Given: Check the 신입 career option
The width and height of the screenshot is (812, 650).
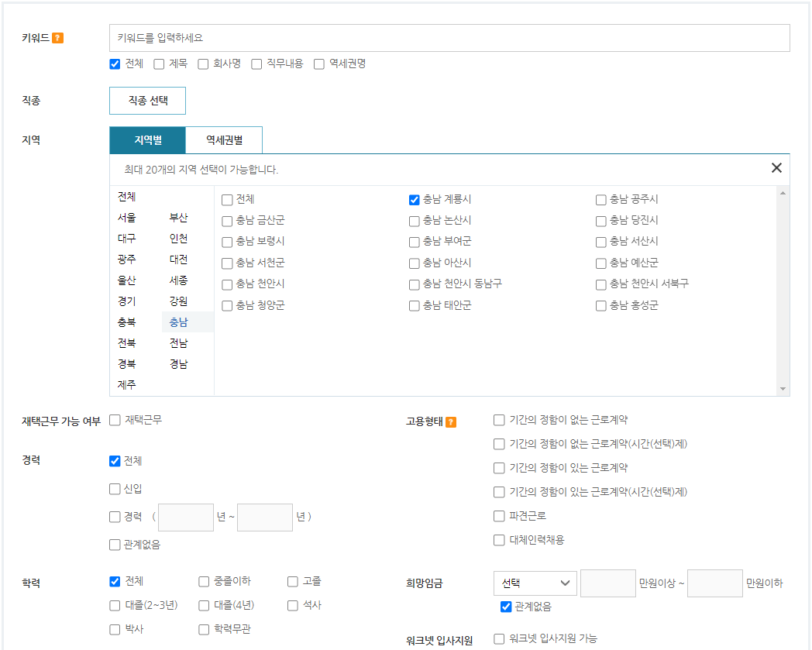Looking at the screenshot, I should click(x=114, y=490).
